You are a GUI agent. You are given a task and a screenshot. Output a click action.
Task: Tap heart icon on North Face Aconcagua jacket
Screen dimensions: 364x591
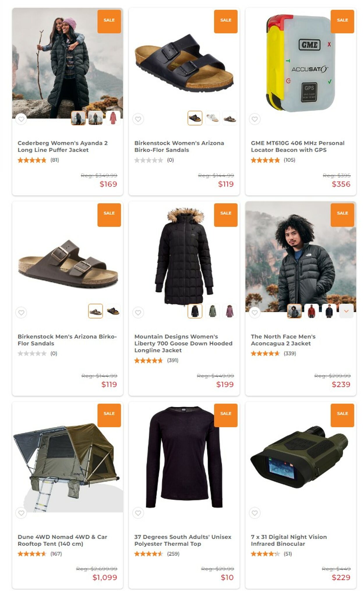point(255,312)
